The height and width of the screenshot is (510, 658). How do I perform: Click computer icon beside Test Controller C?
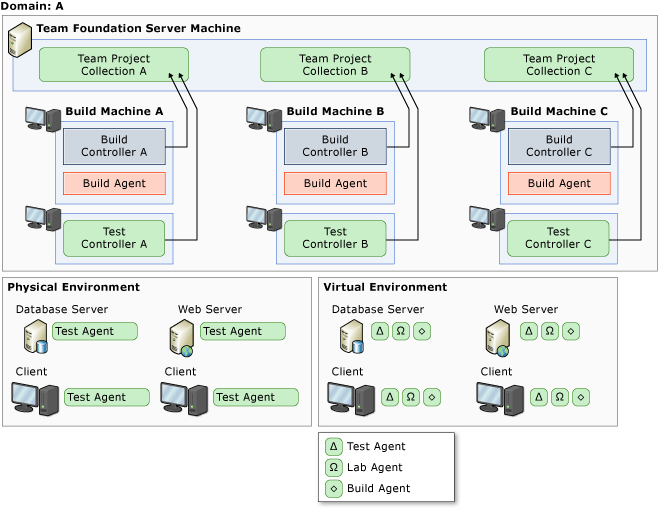pos(487,218)
